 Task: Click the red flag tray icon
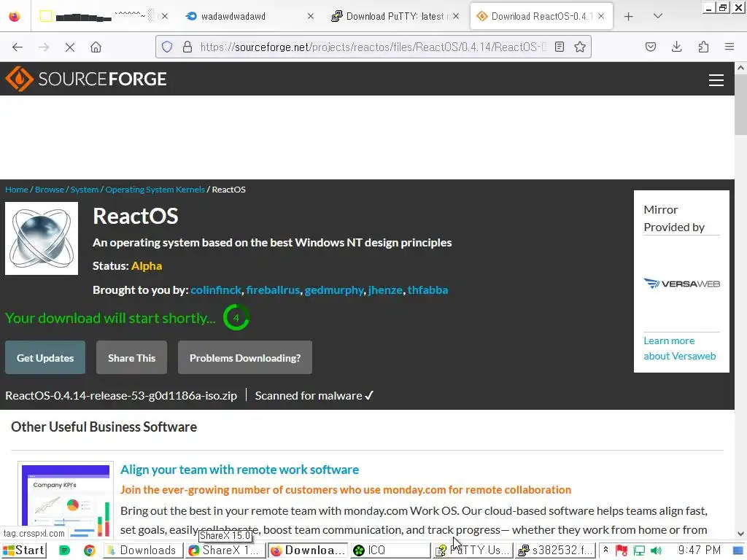click(622, 551)
